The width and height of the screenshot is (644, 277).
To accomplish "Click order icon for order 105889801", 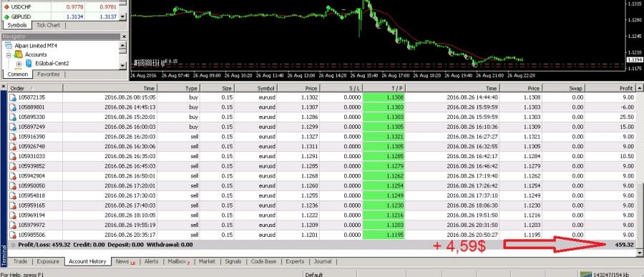I will [x=12, y=107].
